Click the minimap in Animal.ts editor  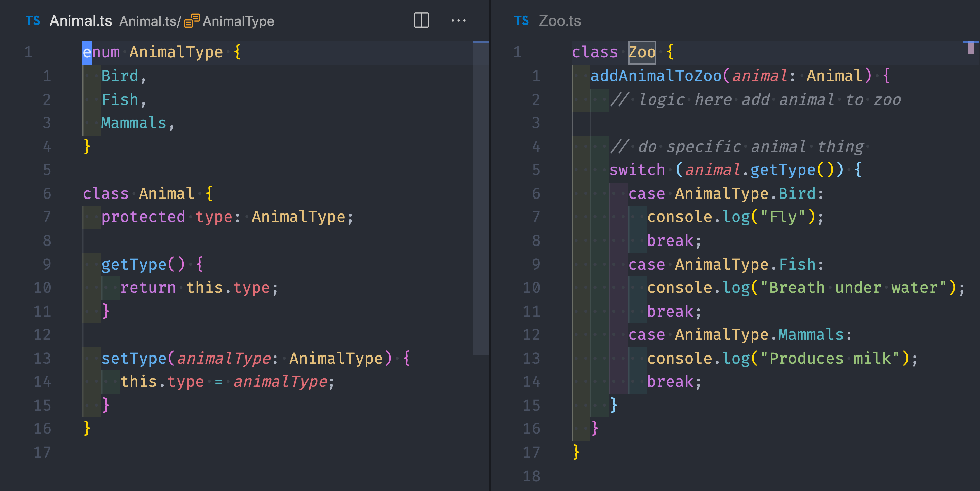point(481,198)
